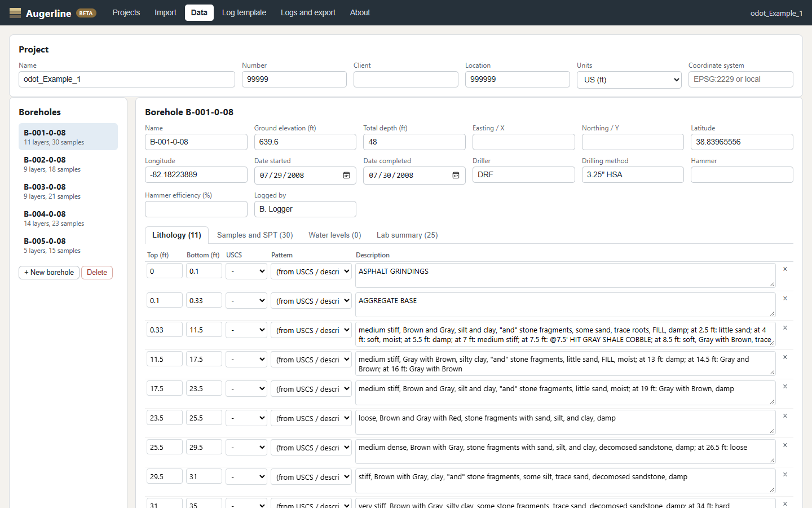Viewport: 812px width, 508px height.
Task: Click the Augerline logo icon
Action: click(15, 12)
